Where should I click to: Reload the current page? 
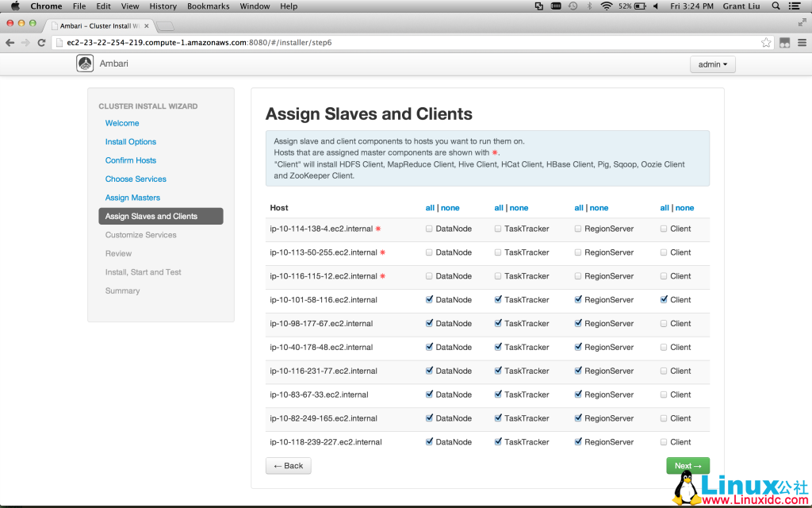(x=40, y=42)
